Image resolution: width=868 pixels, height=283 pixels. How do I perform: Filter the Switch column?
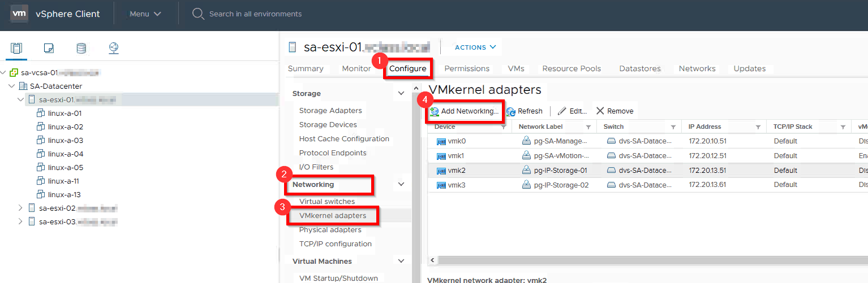(673, 127)
